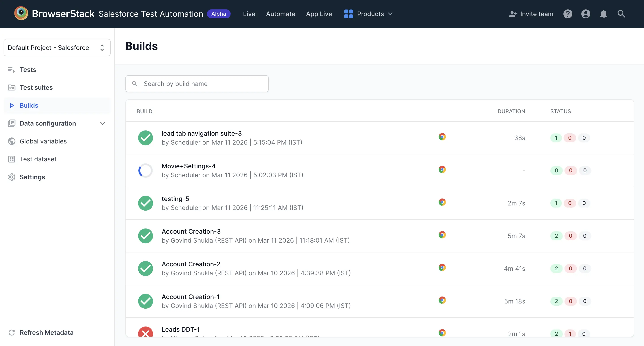
Task: Click the green success check for Account Creation-3
Action: (x=145, y=236)
